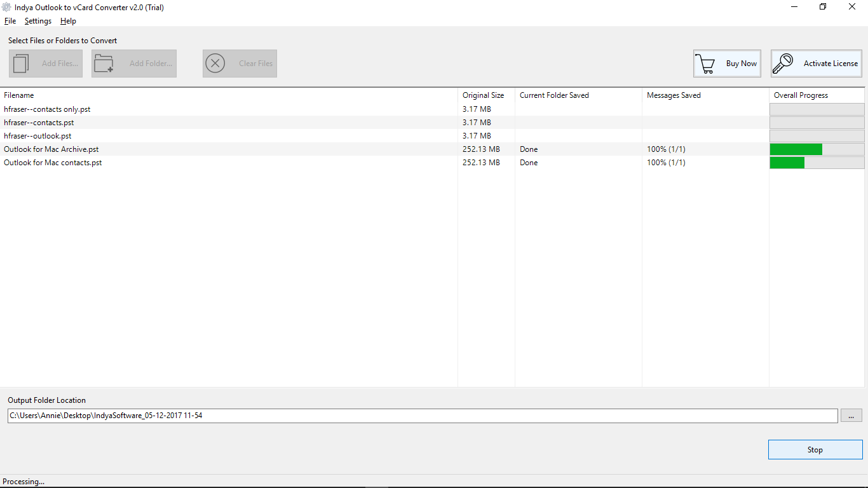Browse output folder with the ellipsis button
Viewport: 868px width, 488px height.
851,416
